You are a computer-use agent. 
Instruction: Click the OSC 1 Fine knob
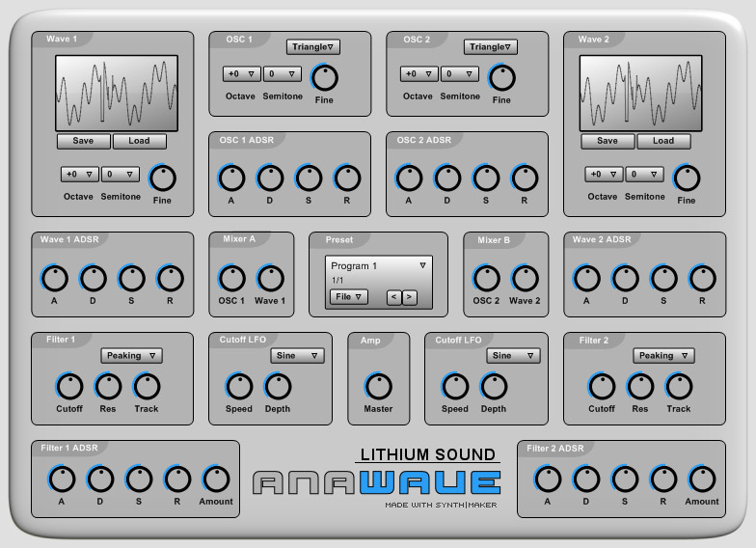coord(324,78)
